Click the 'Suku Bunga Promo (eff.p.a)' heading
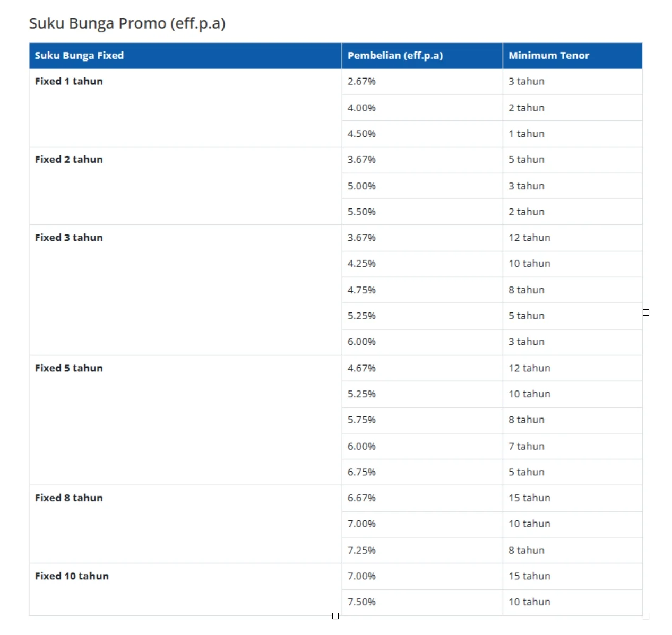 click(x=127, y=24)
